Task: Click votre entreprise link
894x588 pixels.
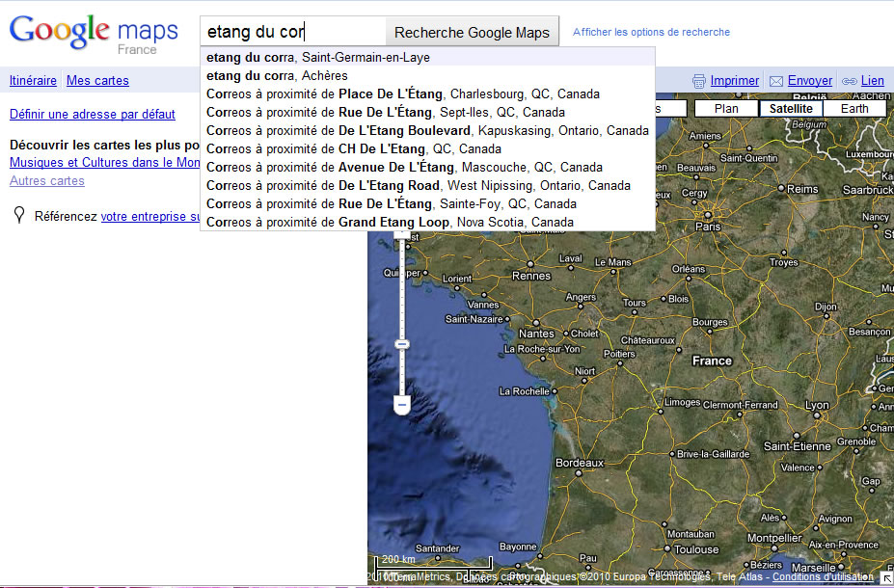Action: (x=150, y=217)
